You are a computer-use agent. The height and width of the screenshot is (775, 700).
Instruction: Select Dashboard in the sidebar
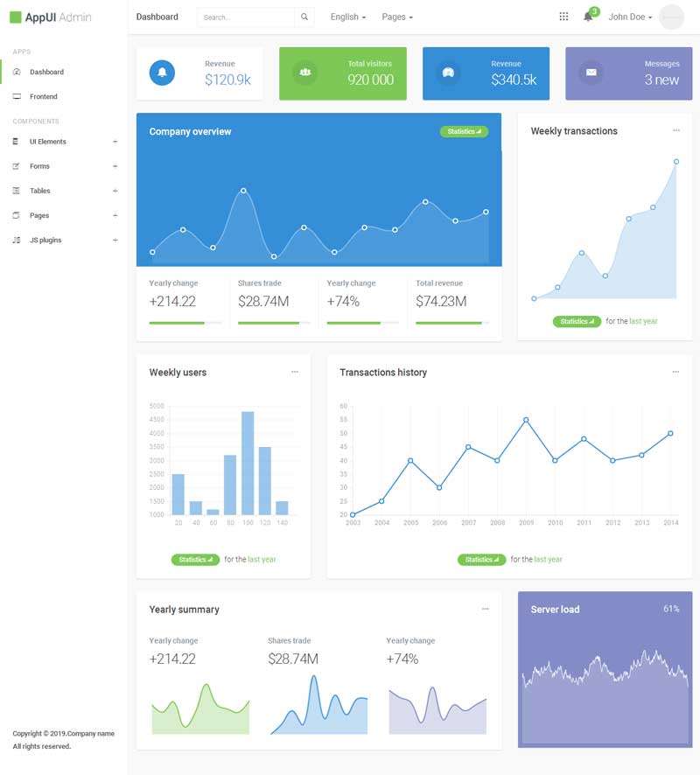pyautogui.click(x=46, y=72)
